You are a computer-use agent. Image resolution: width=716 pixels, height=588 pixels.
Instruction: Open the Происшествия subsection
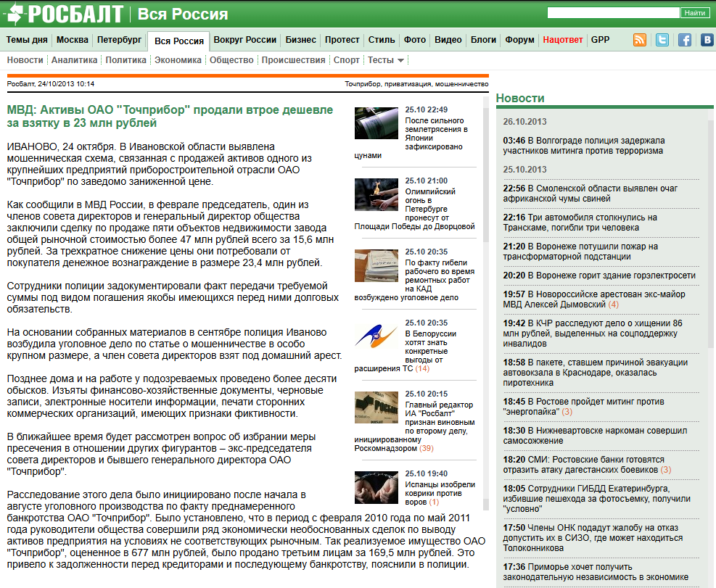293,59
